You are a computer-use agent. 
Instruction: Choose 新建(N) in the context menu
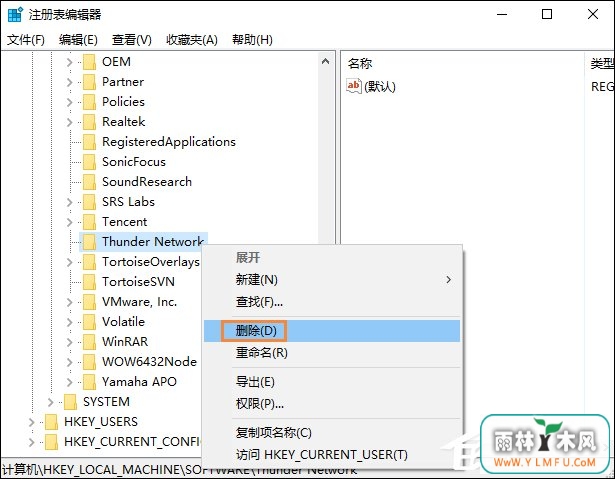[332, 280]
